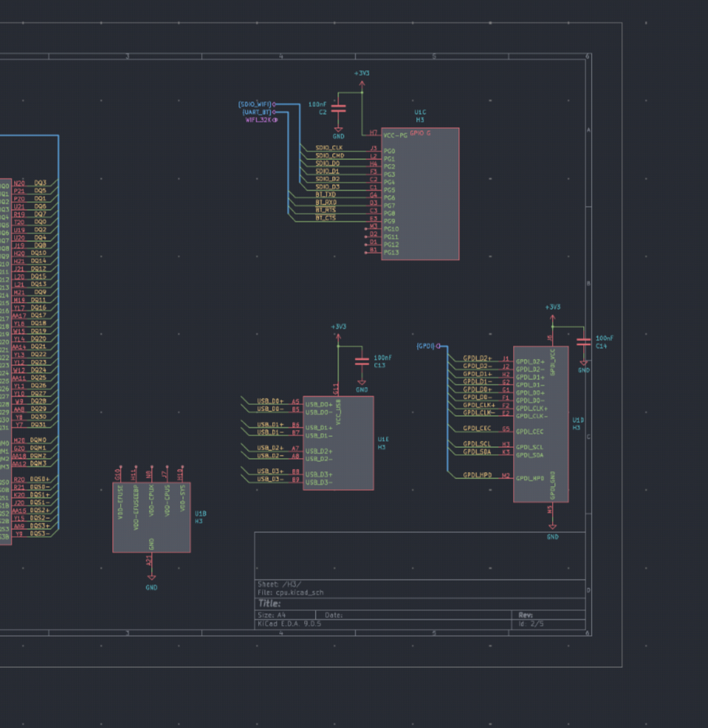Select the C2 capacitor symbol
Image resolution: width=708 pixels, height=728 pixels.
[338, 108]
